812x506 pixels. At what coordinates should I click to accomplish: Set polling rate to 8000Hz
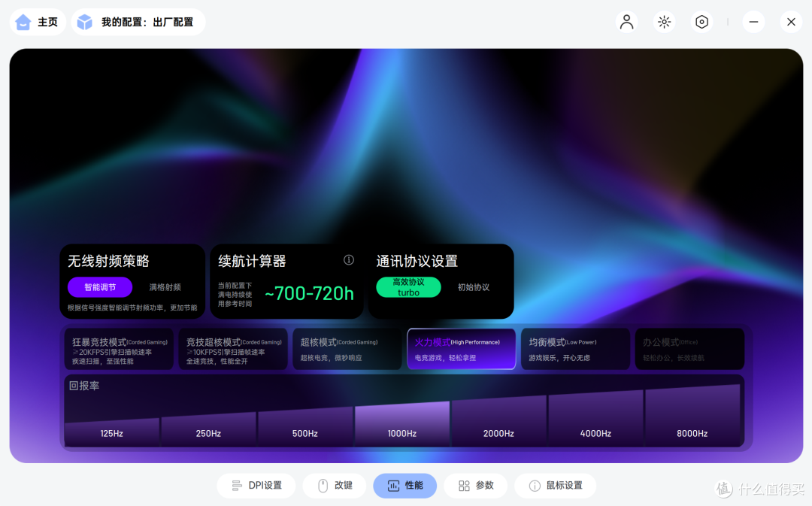pyautogui.click(x=692, y=416)
